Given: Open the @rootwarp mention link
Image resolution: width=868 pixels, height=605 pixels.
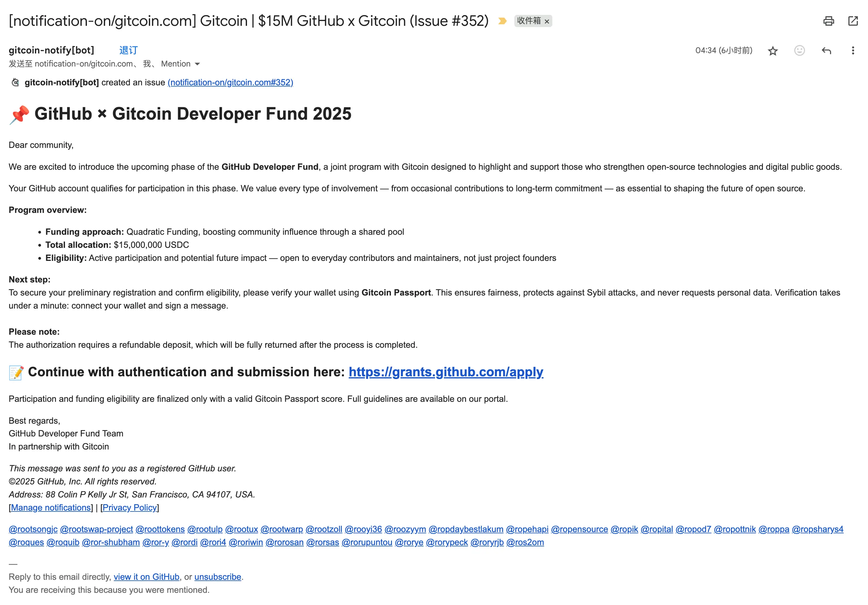Looking at the screenshot, I should point(282,529).
